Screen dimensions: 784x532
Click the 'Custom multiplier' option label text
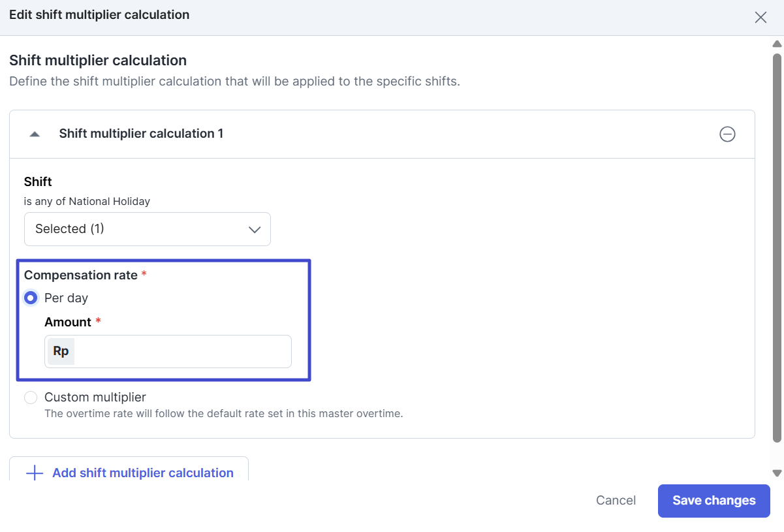point(95,398)
